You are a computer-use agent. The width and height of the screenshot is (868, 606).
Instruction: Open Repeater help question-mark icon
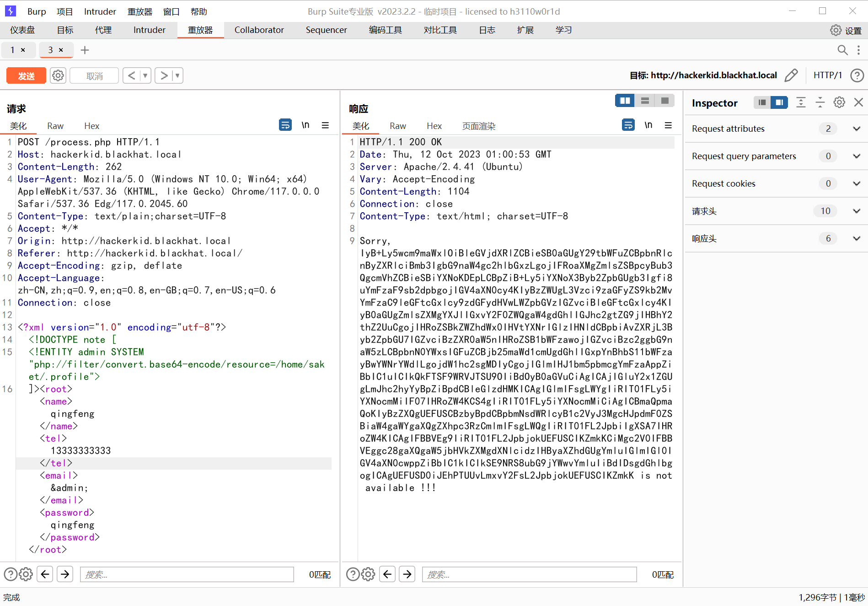click(857, 75)
